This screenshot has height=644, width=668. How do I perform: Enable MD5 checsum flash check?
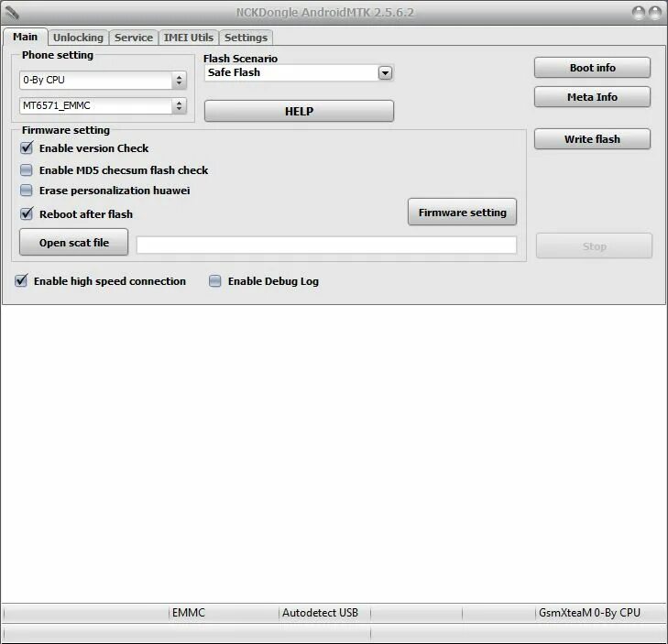coord(27,170)
